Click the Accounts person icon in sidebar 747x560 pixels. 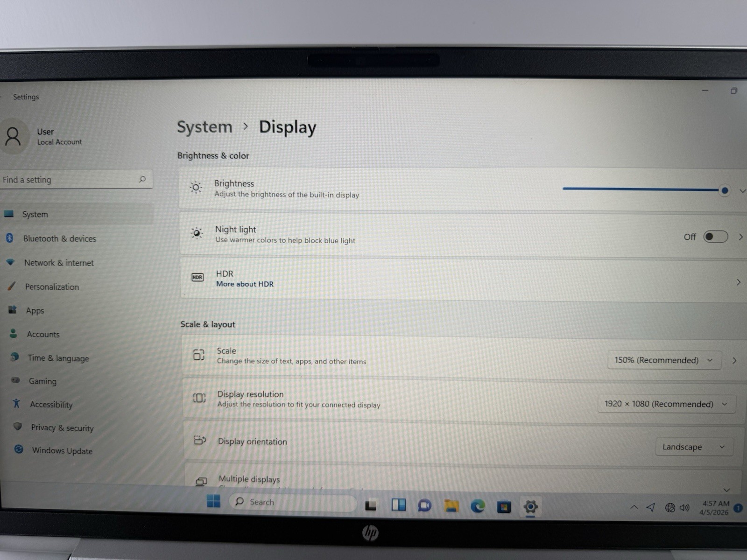[x=13, y=333]
